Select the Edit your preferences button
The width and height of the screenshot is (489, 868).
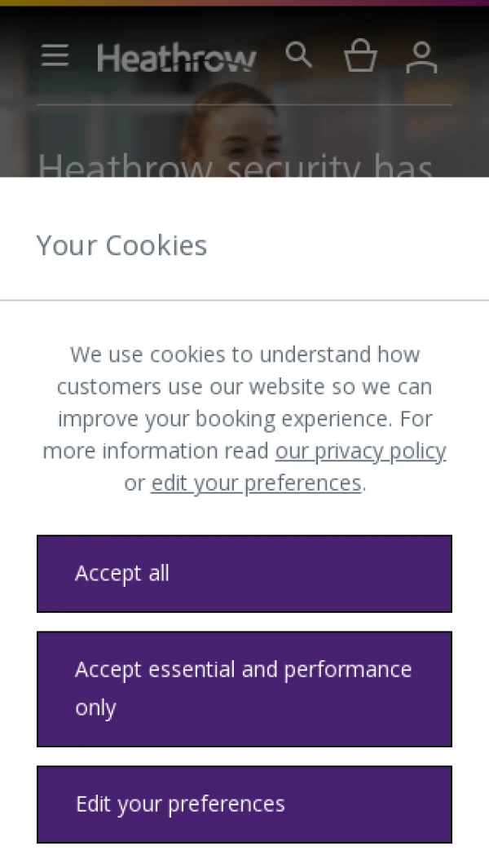244,804
